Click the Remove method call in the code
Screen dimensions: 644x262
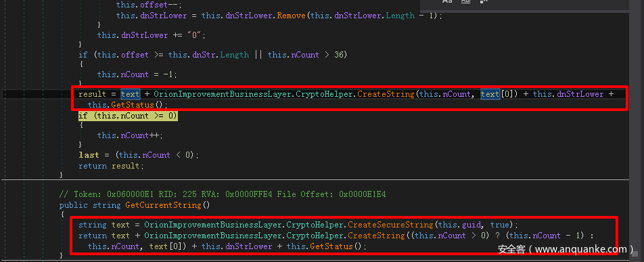[291, 16]
